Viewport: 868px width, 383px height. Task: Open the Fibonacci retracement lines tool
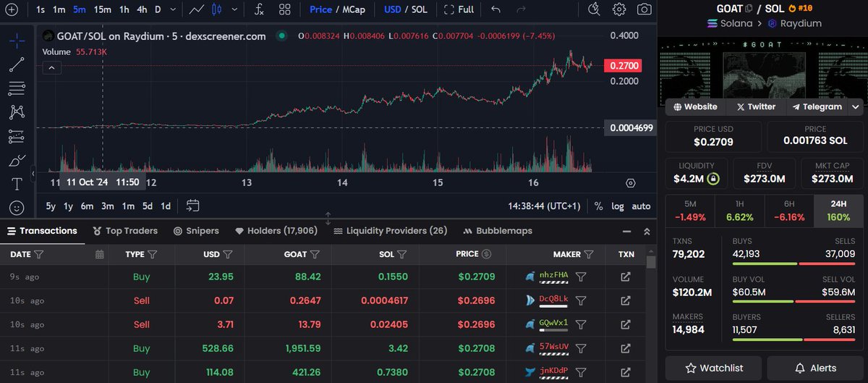click(x=17, y=88)
